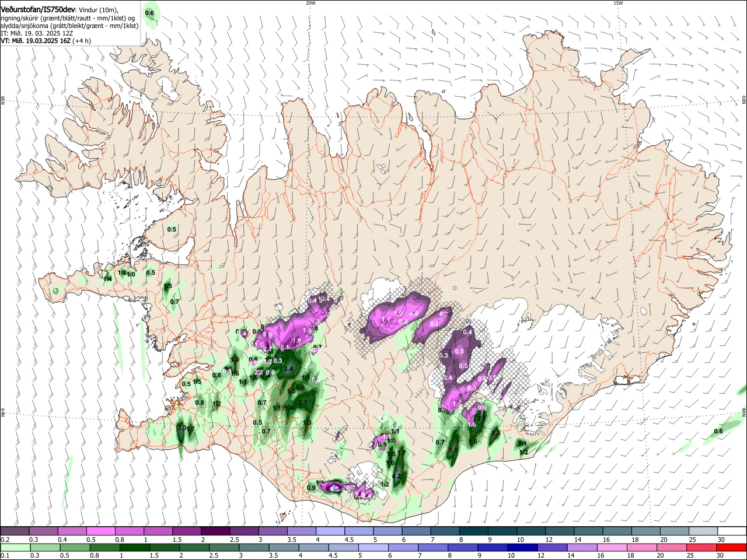Click the snow scale swatch between 4 and 4.5

click(x=330, y=531)
